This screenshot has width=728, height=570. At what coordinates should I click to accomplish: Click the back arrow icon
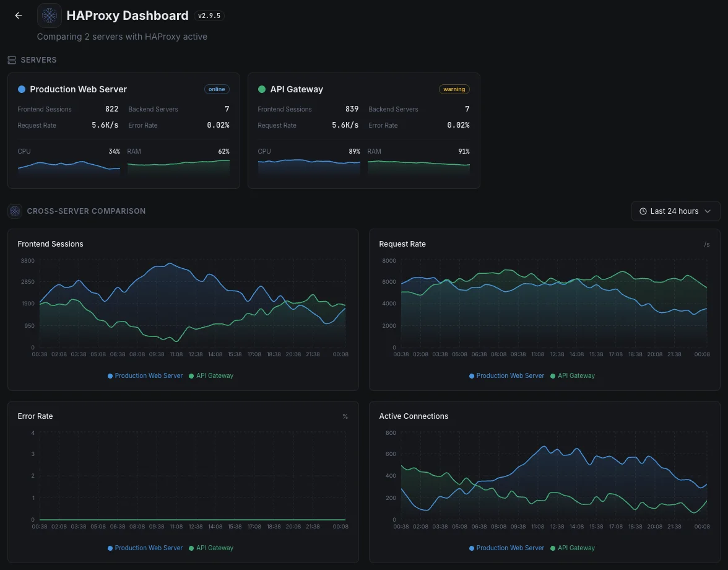[19, 15]
